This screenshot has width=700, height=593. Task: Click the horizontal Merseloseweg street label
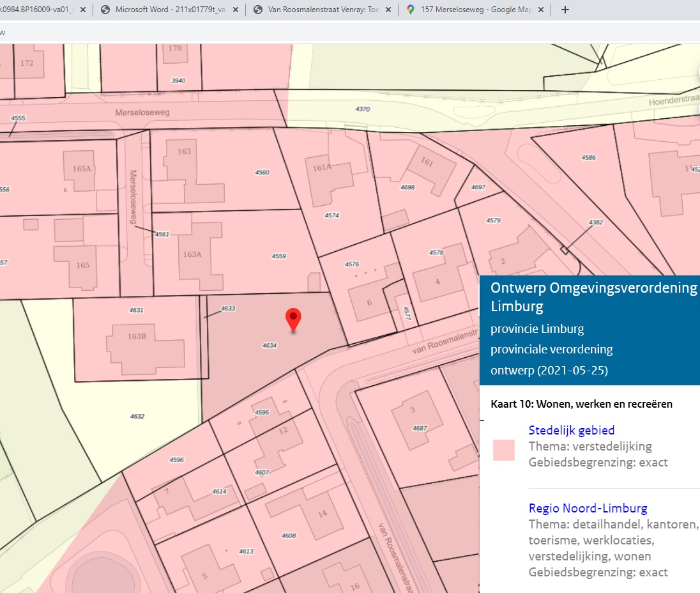142,112
